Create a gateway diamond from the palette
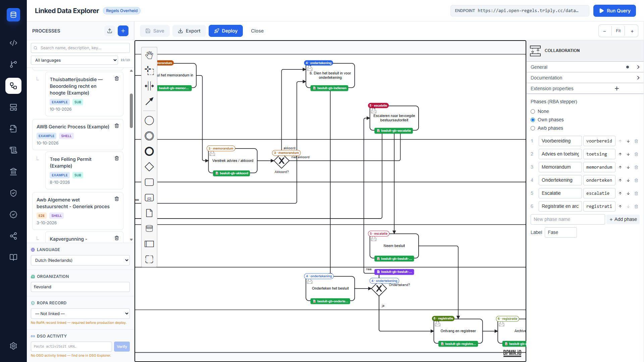Viewport: 644px width, 362px height. [149, 167]
